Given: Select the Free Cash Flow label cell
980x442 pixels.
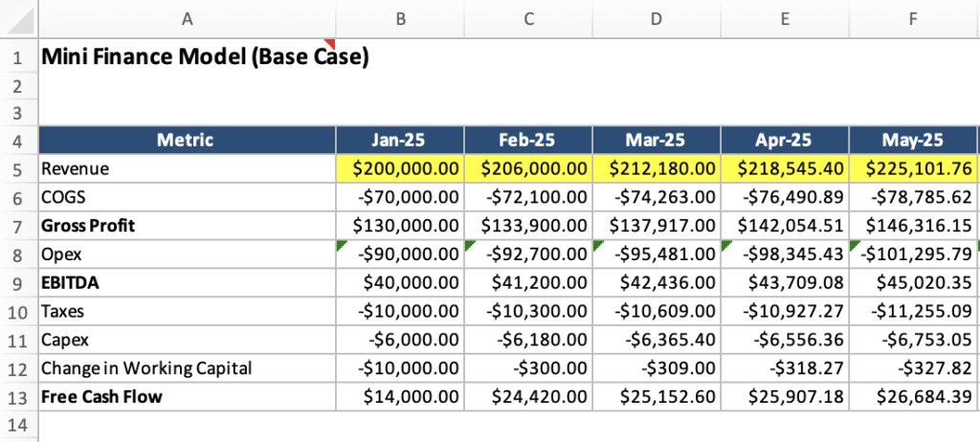Looking at the screenshot, I should [x=187, y=396].
